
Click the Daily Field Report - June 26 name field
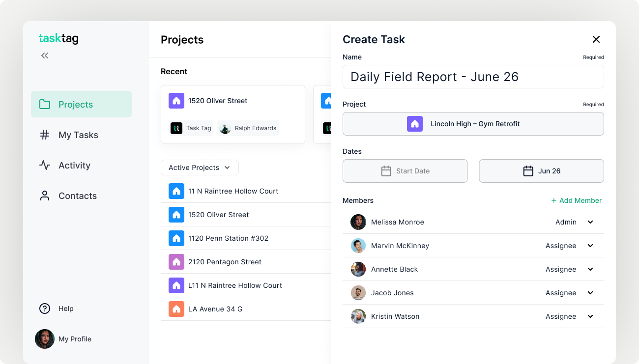tap(473, 77)
